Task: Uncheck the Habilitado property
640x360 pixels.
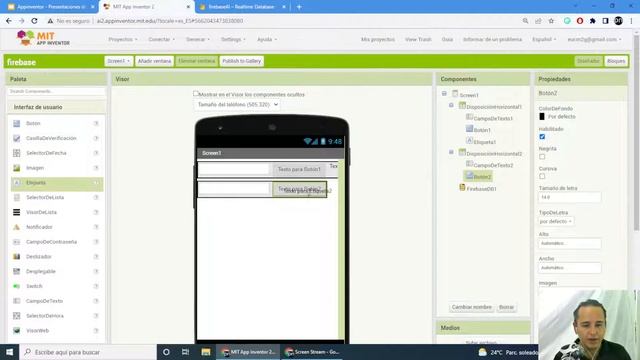Action: coord(542,137)
